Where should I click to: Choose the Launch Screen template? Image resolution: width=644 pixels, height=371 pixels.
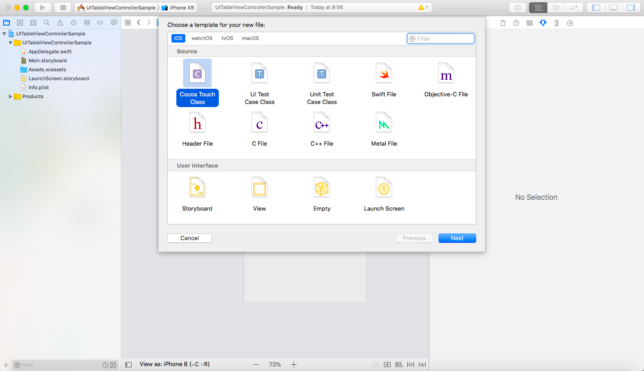pyautogui.click(x=384, y=195)
